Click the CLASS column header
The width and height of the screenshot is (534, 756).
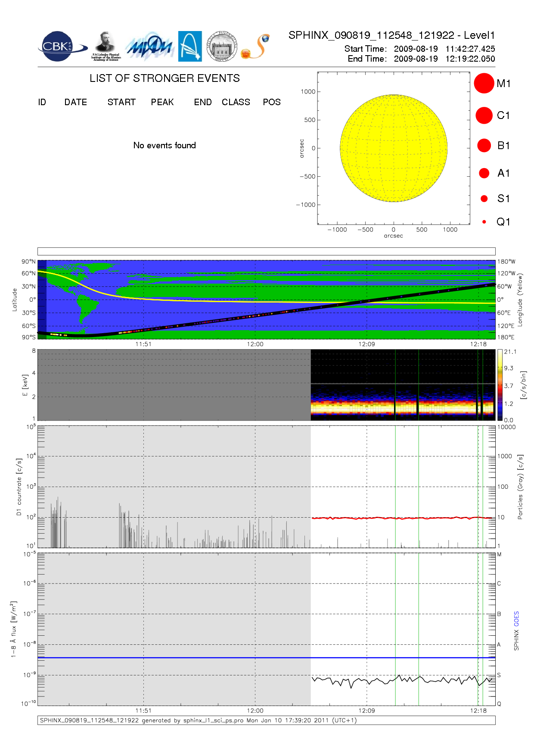236,102
